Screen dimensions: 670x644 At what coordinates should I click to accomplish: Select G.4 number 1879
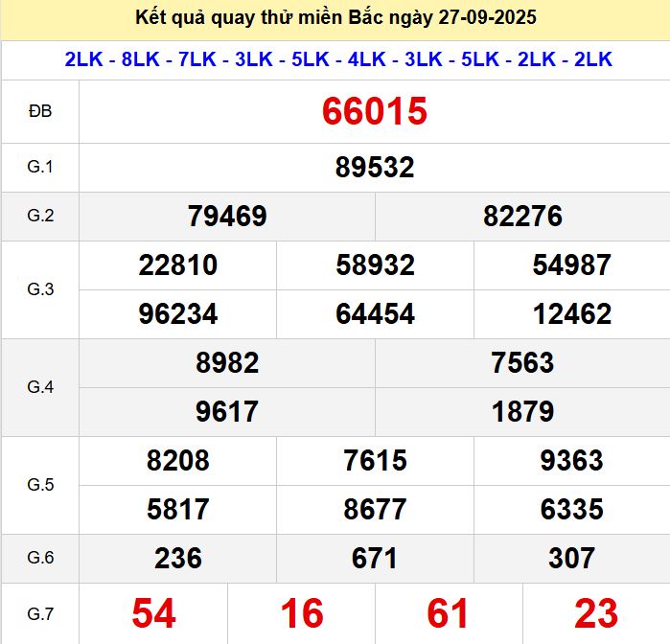click(x=522, y=412)
